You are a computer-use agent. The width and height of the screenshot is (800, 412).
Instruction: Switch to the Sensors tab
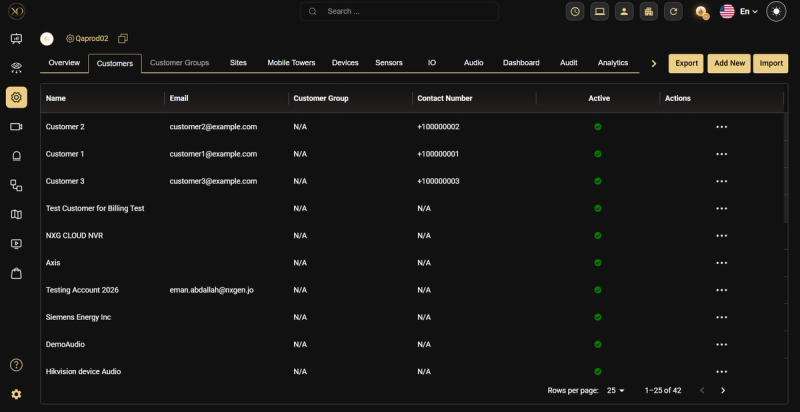point(389,63)
